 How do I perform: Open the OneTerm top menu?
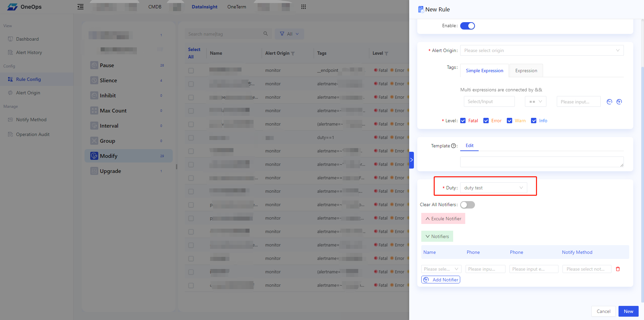(237, 7)
